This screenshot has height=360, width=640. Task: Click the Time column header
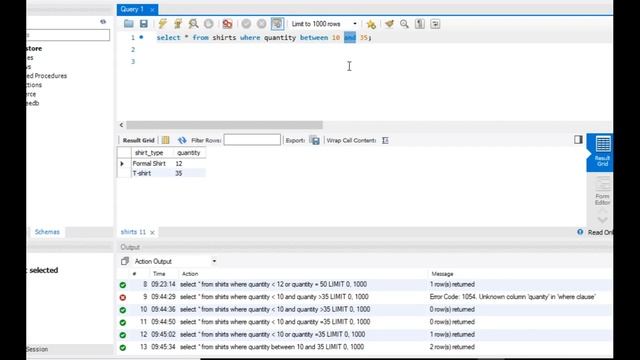tap(159, 274)
